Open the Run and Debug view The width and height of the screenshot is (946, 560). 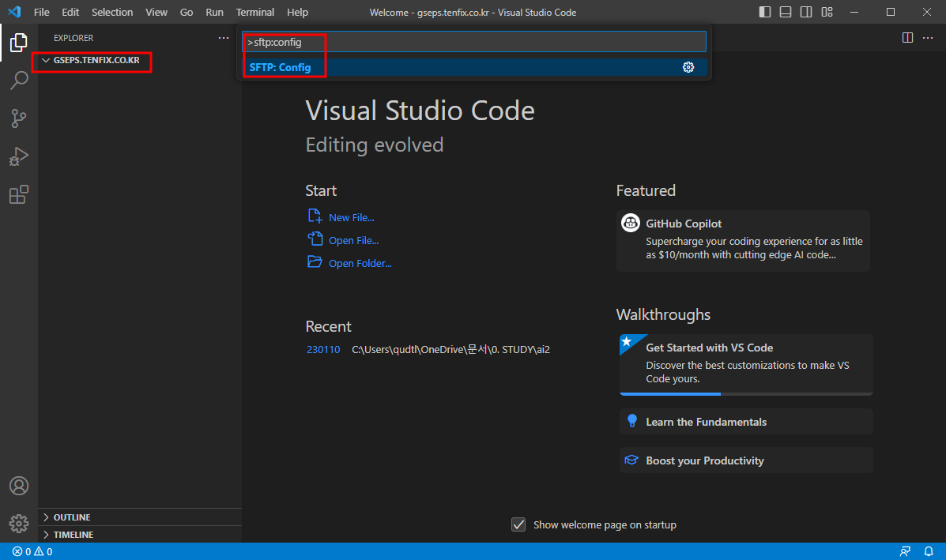pos(19,156)
